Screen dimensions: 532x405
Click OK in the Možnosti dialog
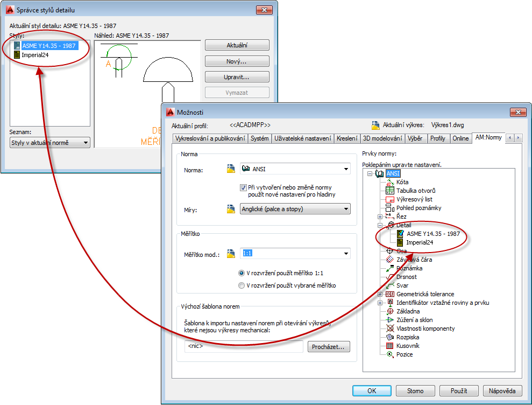click(x=372, y=391)
